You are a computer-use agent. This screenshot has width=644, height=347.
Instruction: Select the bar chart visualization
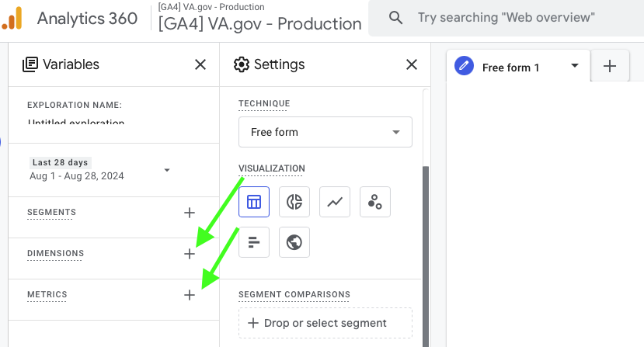point(254,242)
